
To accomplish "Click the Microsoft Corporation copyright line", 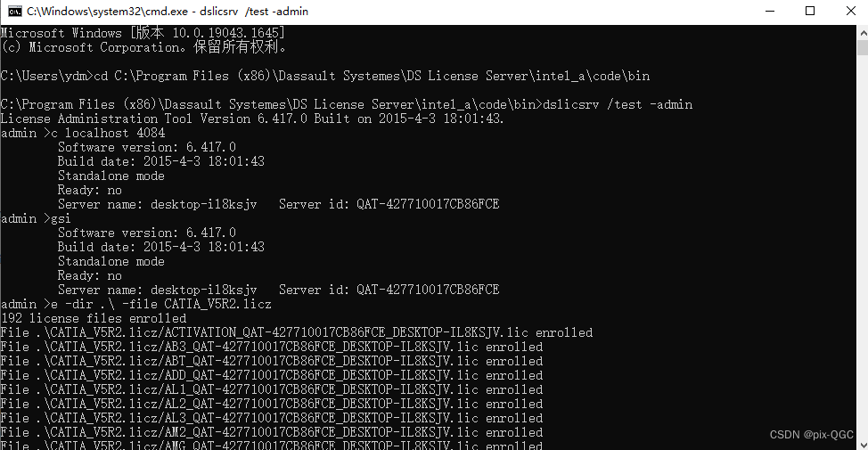I will coord(143,47).
